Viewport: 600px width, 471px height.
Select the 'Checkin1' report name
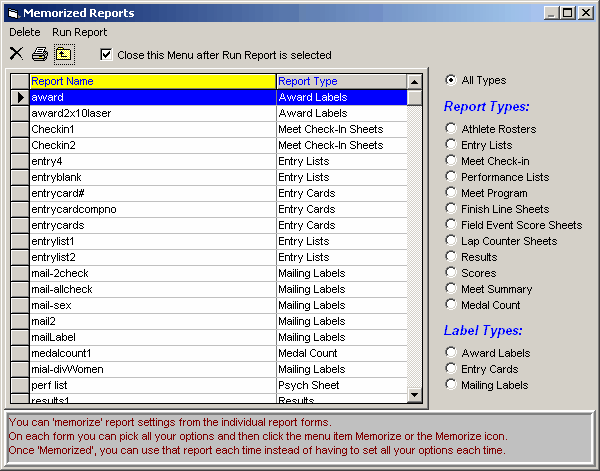(x=153, y=129)
